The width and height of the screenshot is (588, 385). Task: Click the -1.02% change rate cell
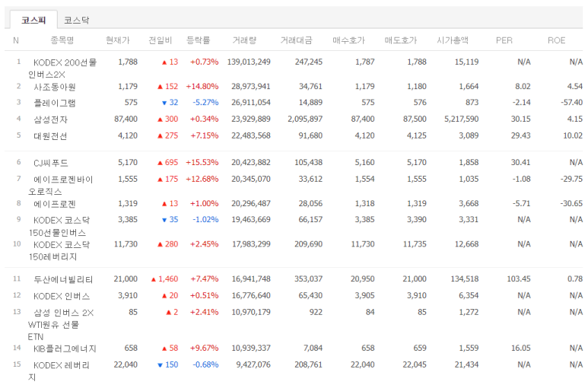205,220
